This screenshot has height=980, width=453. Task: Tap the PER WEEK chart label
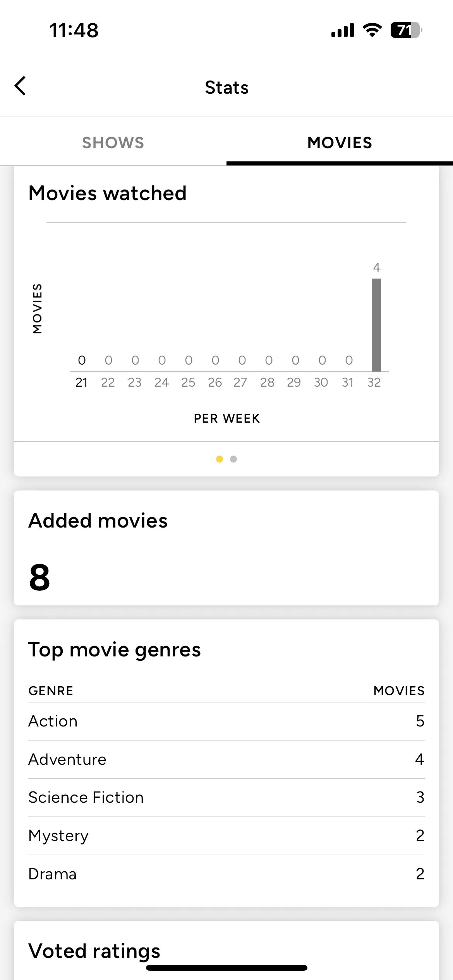[x=227, y=418]
